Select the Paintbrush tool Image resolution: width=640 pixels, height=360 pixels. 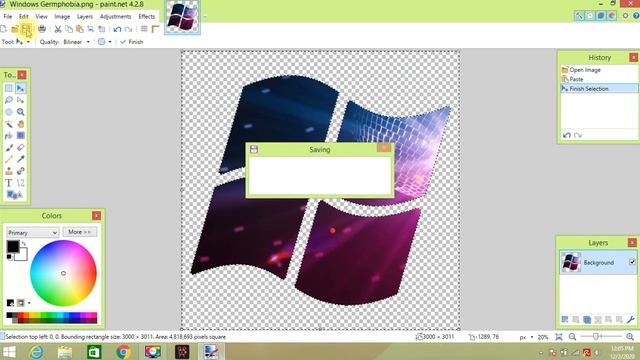coord(9,147)
